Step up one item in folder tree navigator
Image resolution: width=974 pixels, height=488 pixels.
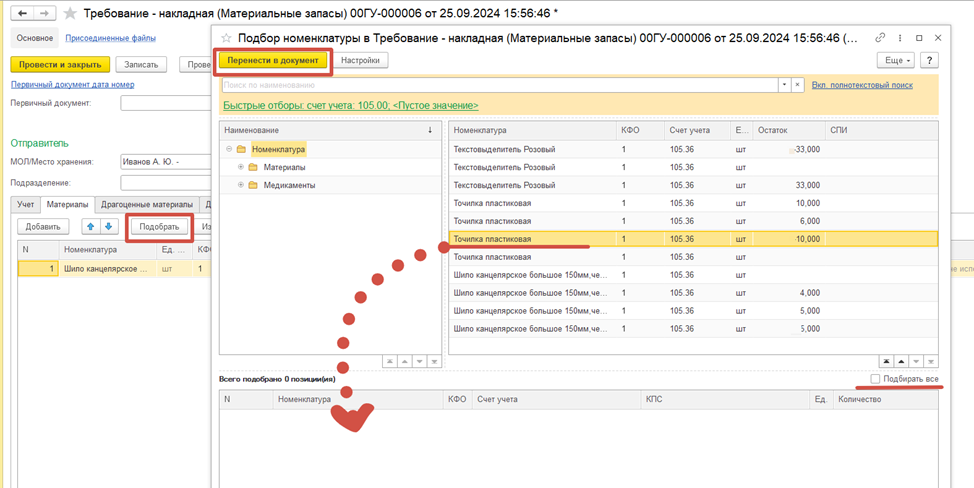pyautogui.click(x=404, y=361)
